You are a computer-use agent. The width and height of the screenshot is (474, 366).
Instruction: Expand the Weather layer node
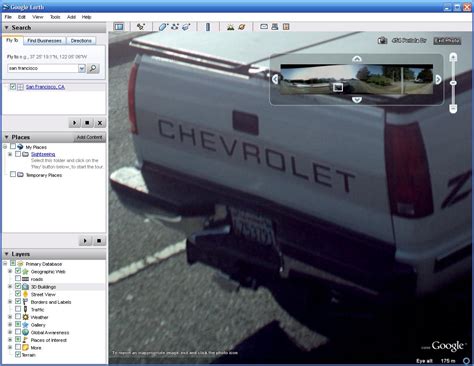click(x=10, y=317)
